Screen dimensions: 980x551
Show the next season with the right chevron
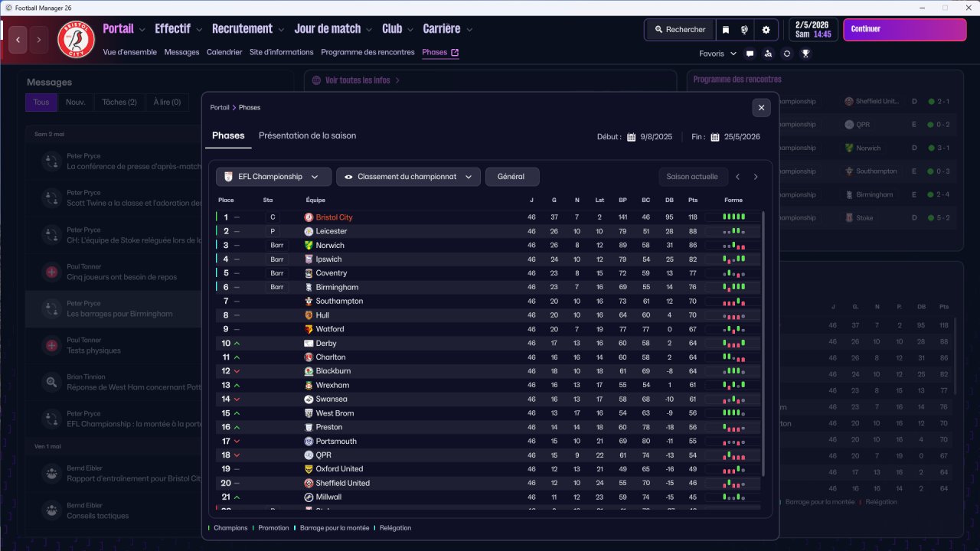coord(756,177)
